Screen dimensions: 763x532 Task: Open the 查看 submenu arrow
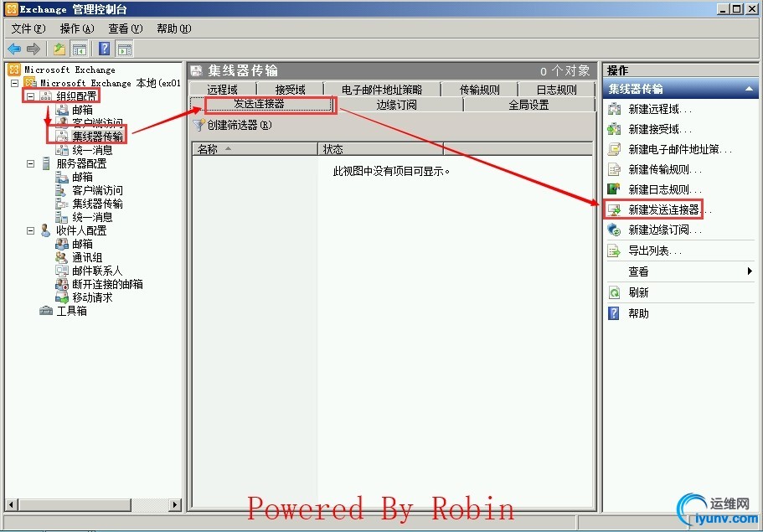click(x=750, y=271)
